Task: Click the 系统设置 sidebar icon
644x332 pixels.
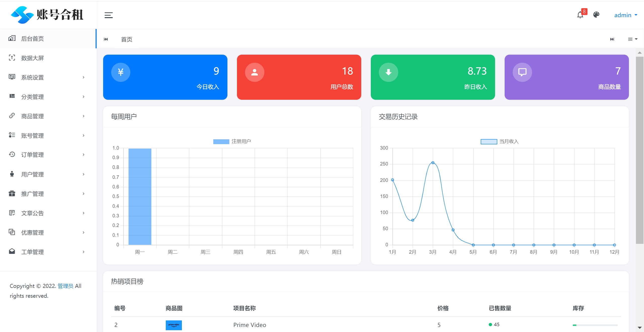Action: point(12,77)
